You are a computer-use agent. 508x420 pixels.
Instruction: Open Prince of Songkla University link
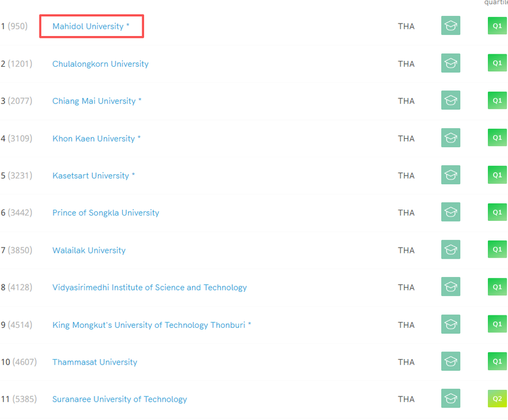(x=106, y=213)
